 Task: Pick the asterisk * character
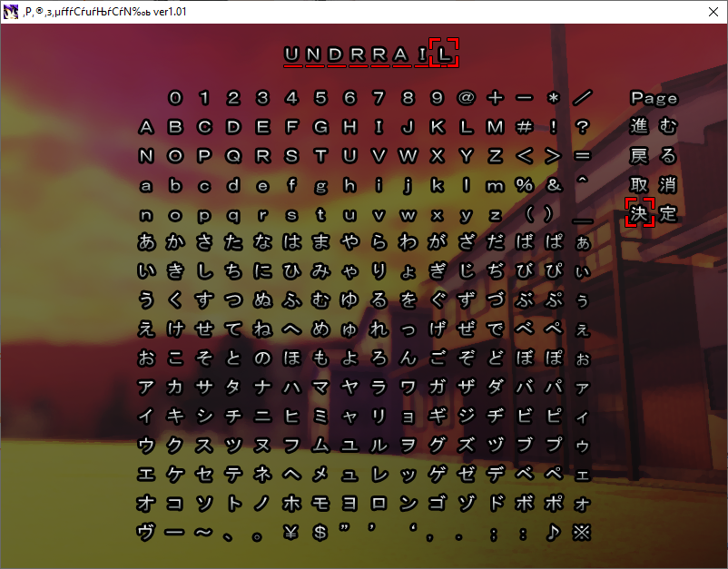pyautogui.click(x=554, y=98)
